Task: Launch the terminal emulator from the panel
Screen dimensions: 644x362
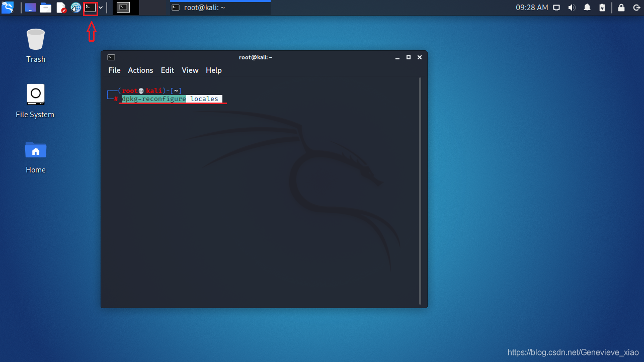Action: point(90,8)
